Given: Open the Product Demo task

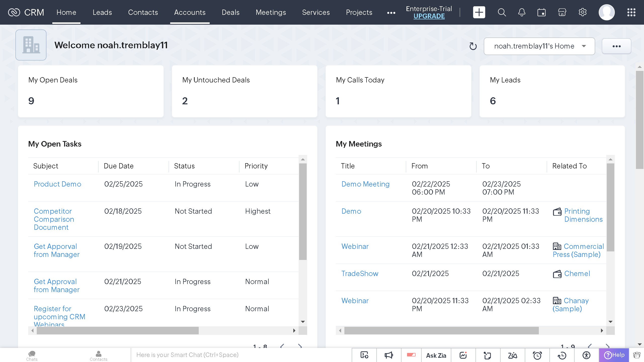Looking at the screenshot, I should click(x=57, y=184).
